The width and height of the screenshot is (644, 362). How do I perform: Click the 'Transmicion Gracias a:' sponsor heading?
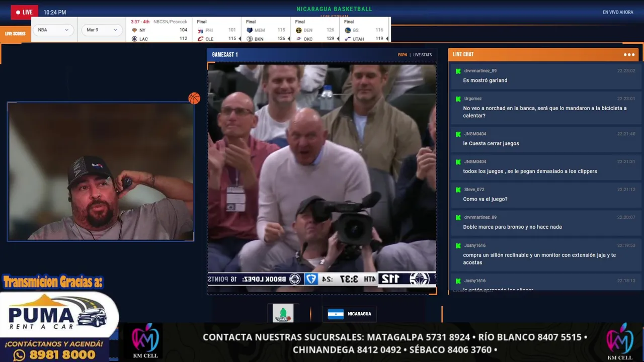point(53,282)
